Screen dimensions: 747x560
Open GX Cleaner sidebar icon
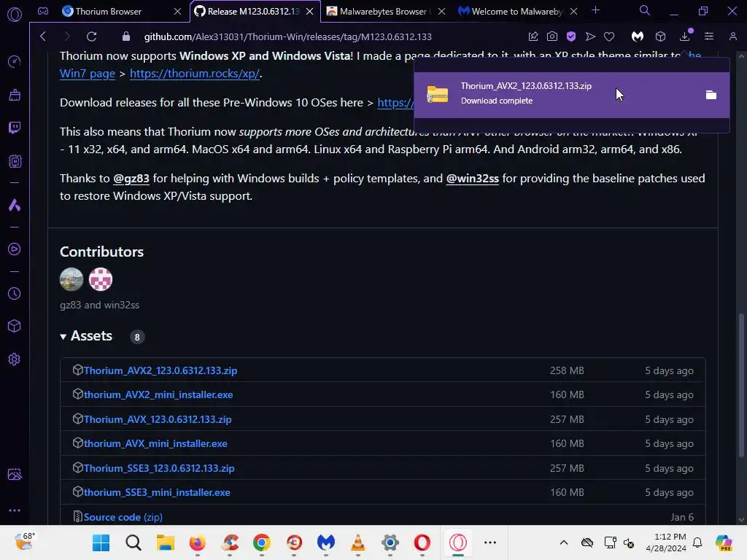(15, 95)
